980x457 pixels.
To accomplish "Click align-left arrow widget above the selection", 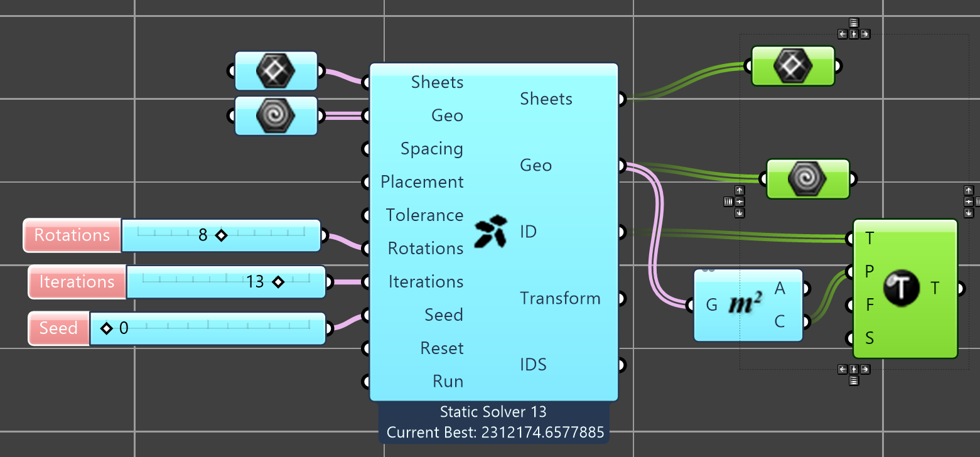I will point(843,34).
